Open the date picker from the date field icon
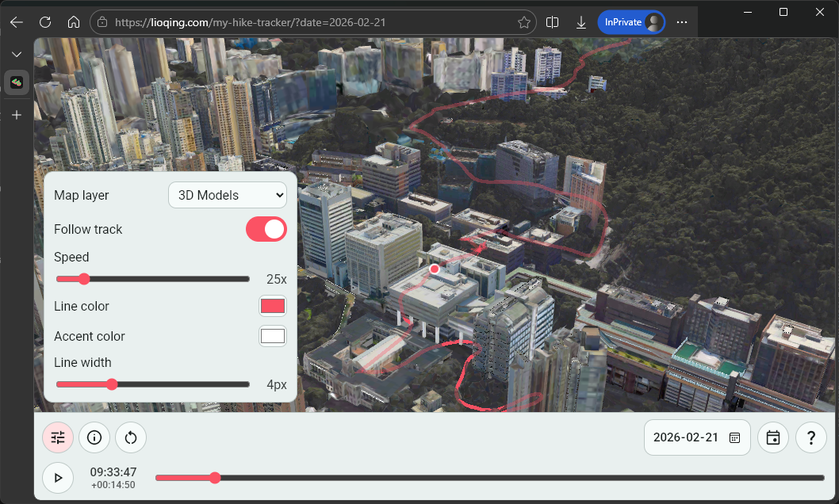Screen dimensions: 839x504 pyautogui.click(x=734, y=437)
